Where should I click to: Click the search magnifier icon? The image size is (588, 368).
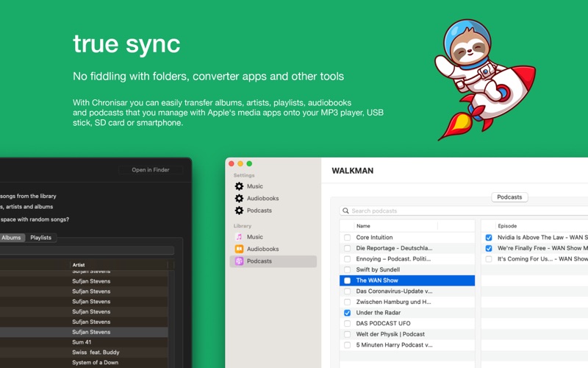[x=345, y=211]
